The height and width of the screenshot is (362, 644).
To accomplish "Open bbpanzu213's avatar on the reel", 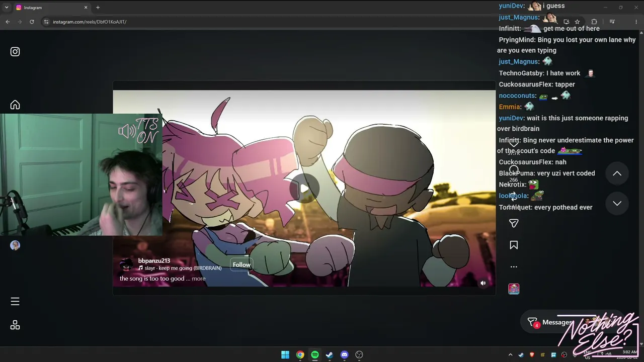I will pos(127,264).
